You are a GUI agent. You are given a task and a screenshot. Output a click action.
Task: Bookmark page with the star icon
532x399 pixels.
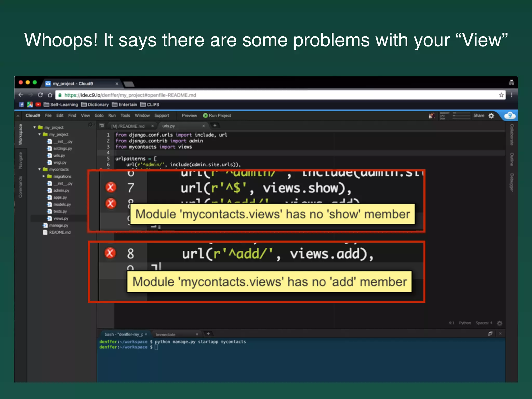coord(501,95)
